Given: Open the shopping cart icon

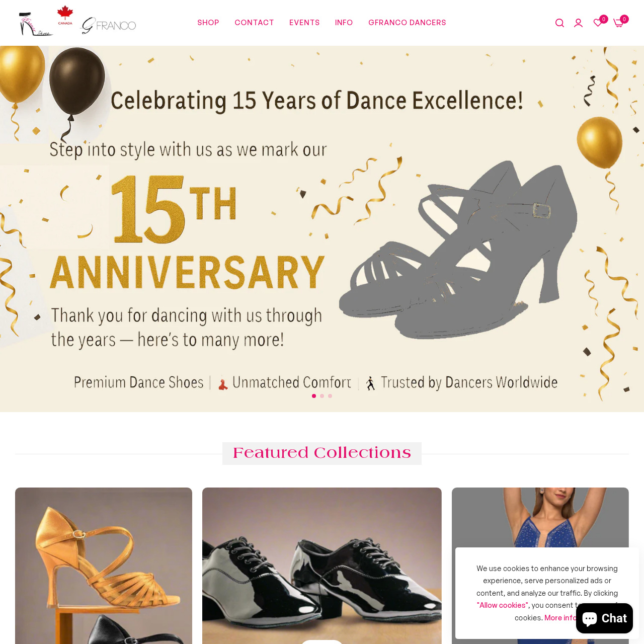Looking at the screenshot, I should [x=619, y=23].
